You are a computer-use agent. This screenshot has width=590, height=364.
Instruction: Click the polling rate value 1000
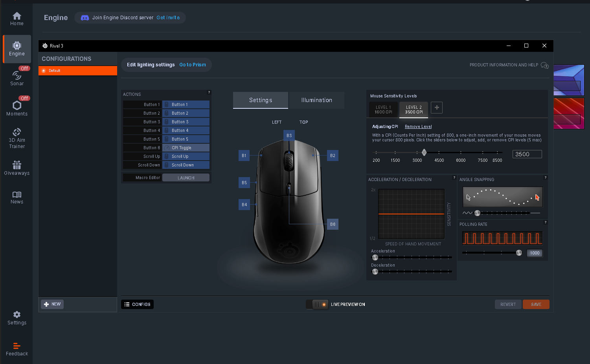point(535,253)
